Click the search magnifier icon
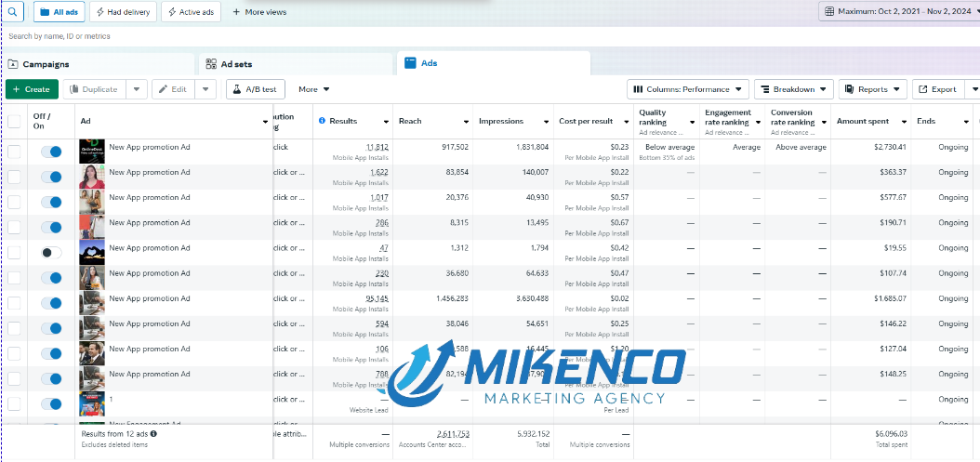 (x=12, y=11)
